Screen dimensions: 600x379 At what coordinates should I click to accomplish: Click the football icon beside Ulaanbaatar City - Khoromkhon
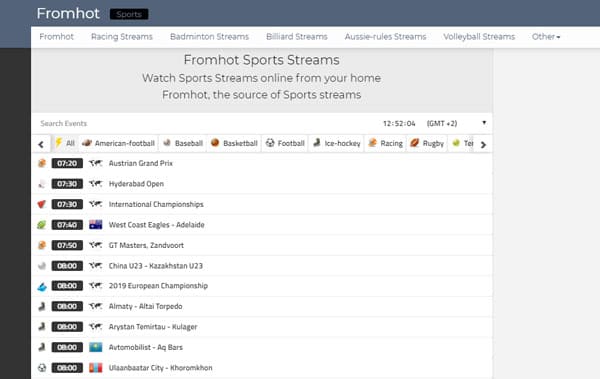pos(42,368)
